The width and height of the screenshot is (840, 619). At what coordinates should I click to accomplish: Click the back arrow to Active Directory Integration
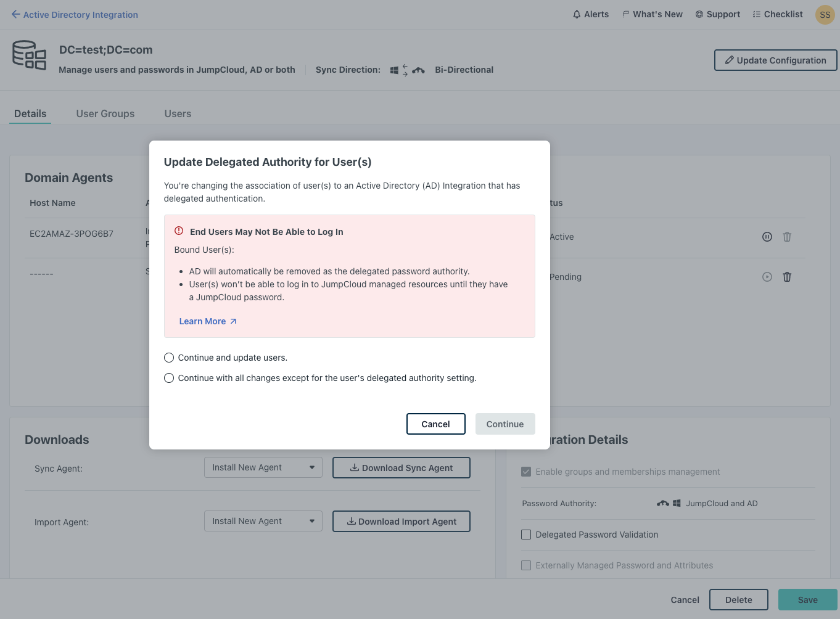pyautogui.click(x=16, y=14)
